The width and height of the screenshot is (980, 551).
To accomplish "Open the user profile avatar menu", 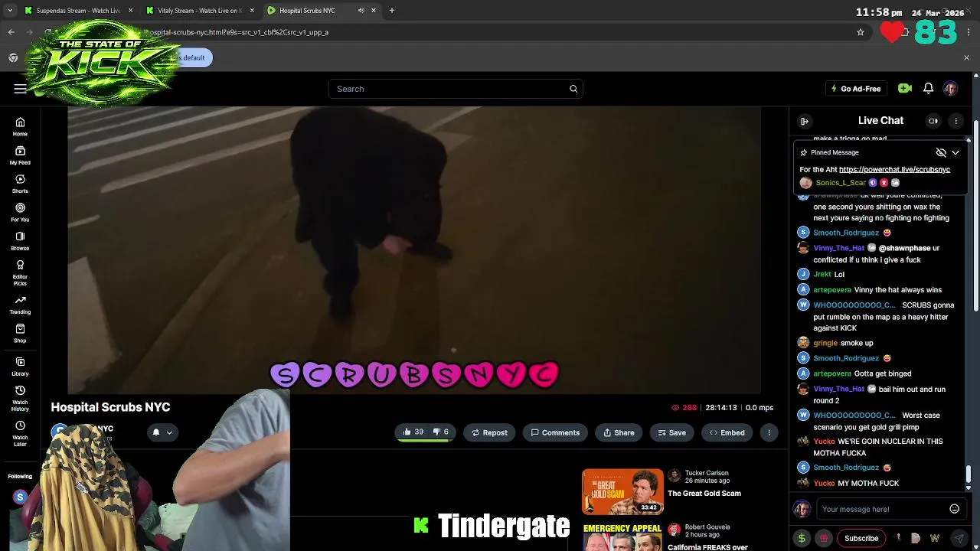I will pyautogui.click(x=950, y=89).
